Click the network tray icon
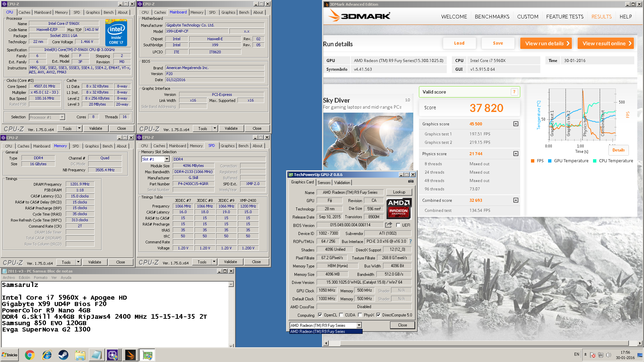The width and height of the screenshot is (644, 362). pos(601,355)
